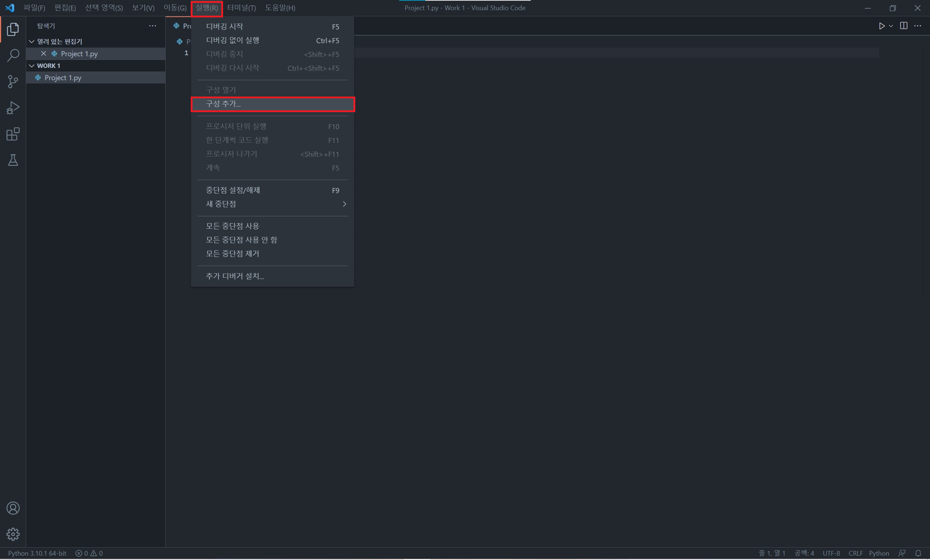Collapse the WORK 1 folder section

(32, 66)
